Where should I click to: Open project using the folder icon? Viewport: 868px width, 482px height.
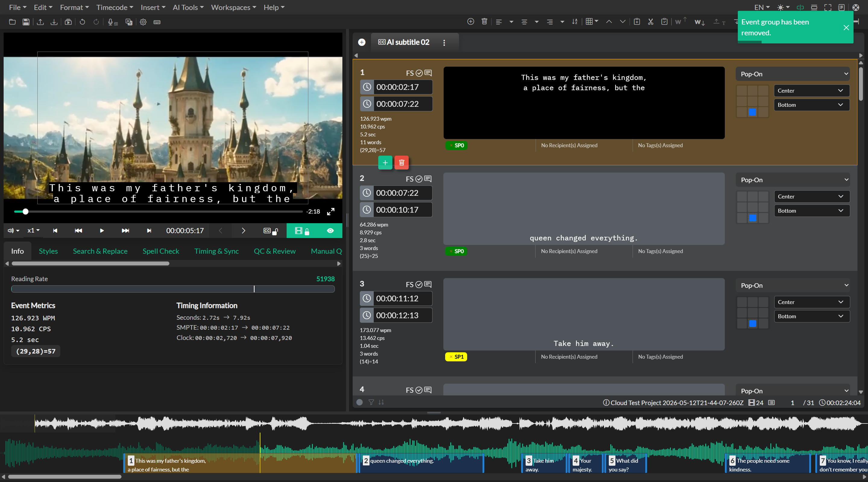tap(12, 22)
